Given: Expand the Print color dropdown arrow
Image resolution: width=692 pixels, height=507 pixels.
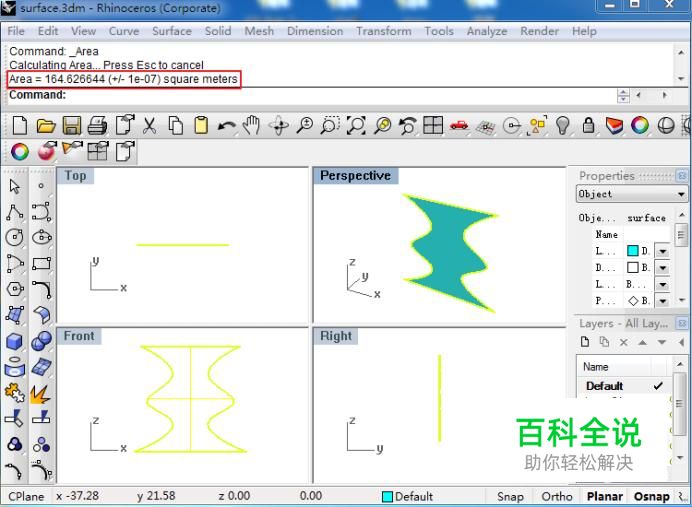Looking at the screenshot, I should click(662, 301).
